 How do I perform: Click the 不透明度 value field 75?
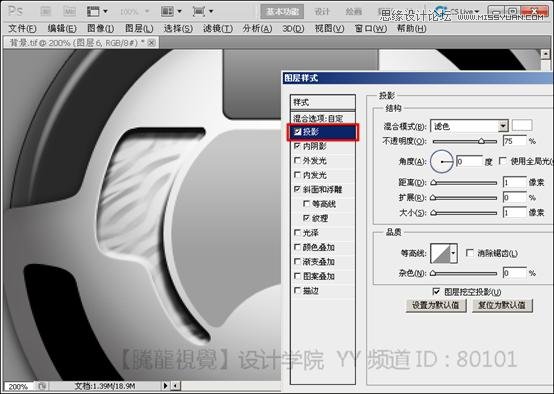click(514, 141)
